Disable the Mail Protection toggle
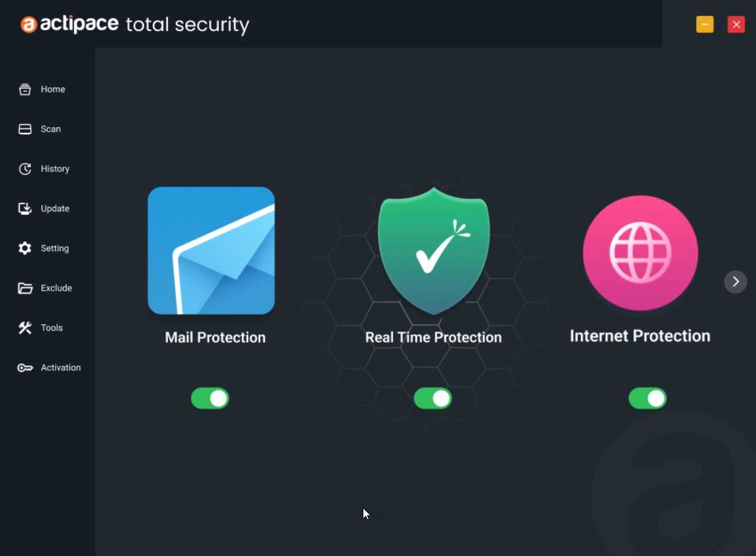 (210, 398)
